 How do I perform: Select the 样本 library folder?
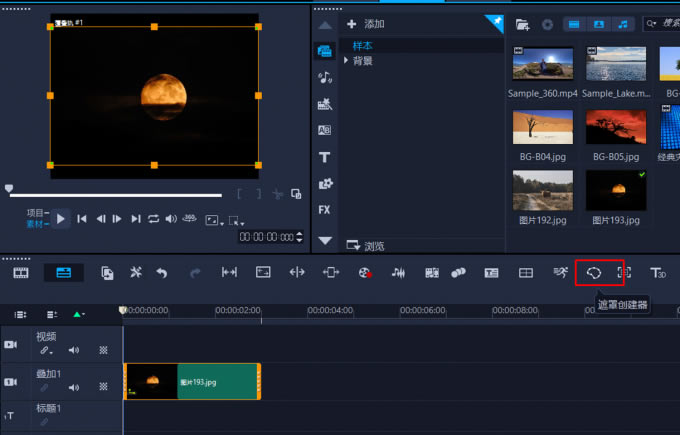coord(362,46)
